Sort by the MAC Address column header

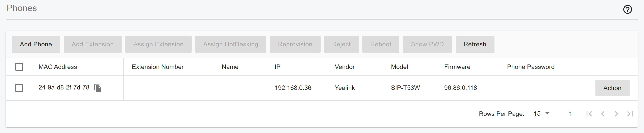click(58, 67)
